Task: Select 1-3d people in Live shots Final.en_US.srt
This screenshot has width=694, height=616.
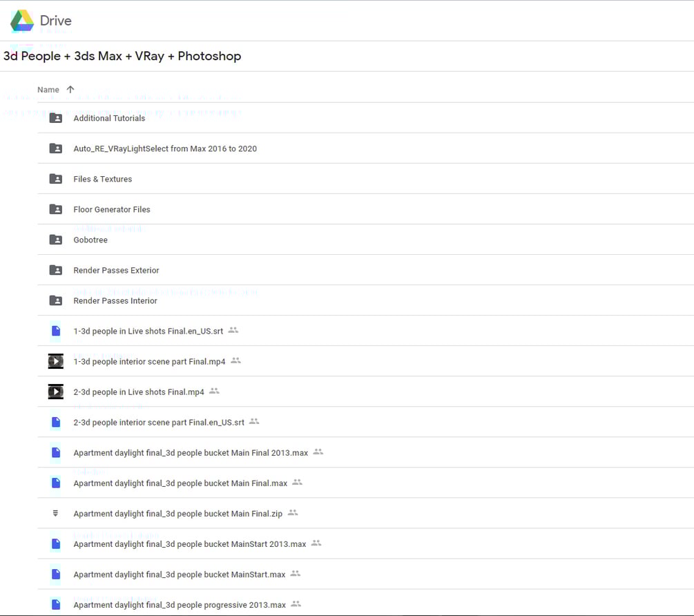Action: coord(148,331)
